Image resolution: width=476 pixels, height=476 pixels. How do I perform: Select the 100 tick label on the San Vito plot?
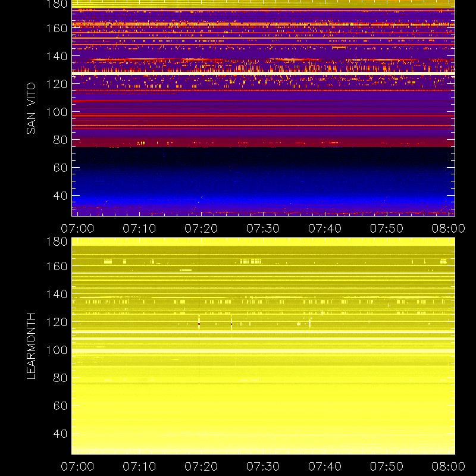coord(57,112)
